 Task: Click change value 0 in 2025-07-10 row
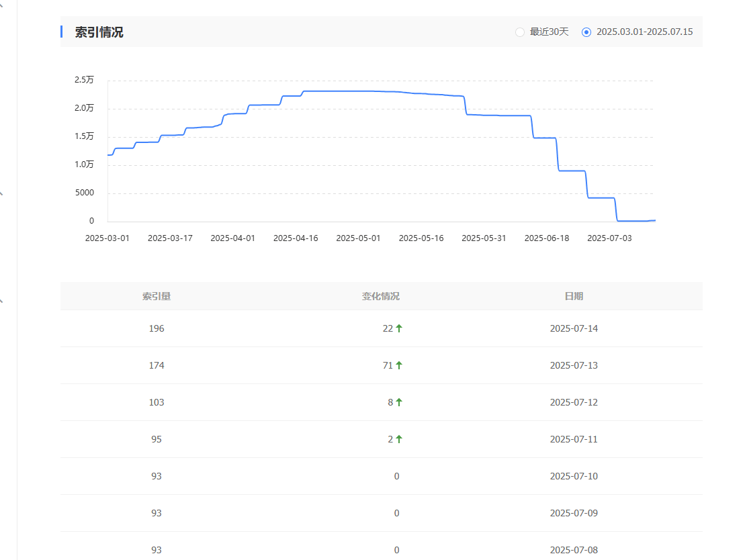point(396,476)
